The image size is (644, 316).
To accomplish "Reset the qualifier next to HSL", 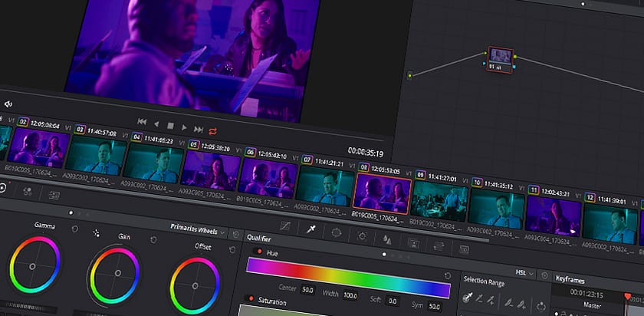I will (x=544, y=275).
